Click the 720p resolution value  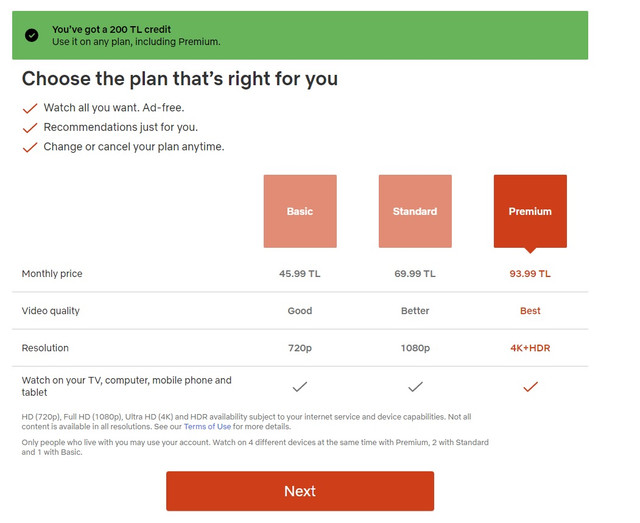pos(300,348)
